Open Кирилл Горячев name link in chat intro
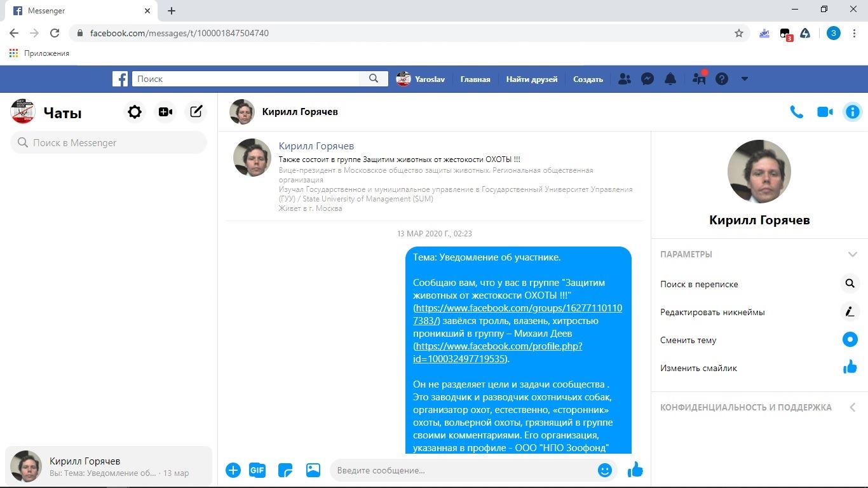Image resolution: width=868 pixels, height=488 pixels. [x=316, y=146]
